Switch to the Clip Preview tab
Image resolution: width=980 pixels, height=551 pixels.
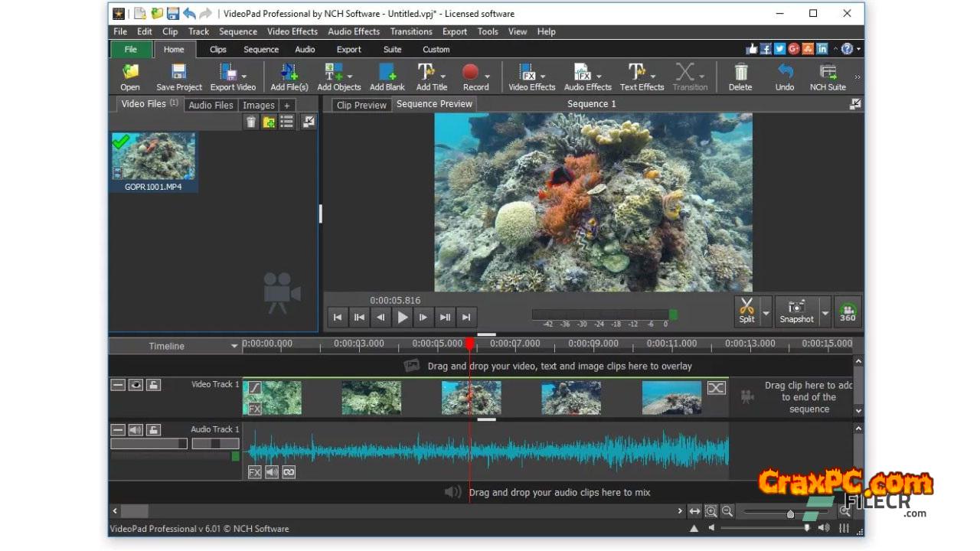tap(361, 105)
